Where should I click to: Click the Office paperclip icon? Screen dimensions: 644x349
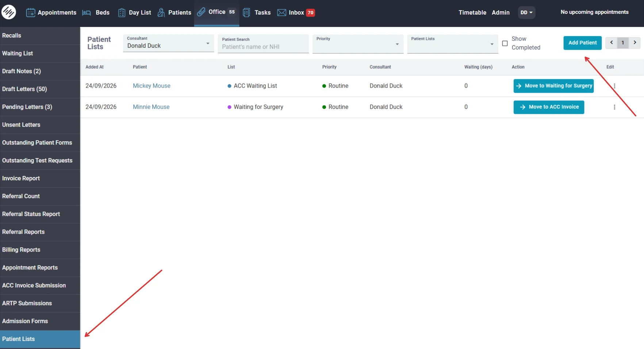201,12
